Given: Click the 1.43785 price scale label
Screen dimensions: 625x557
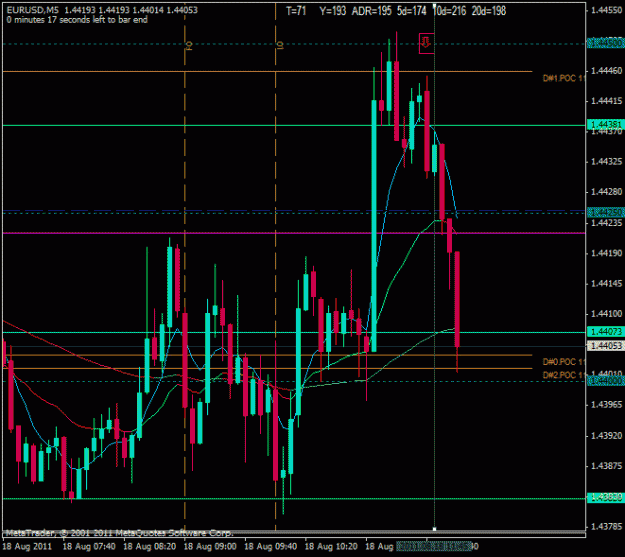Looking at the screenshot, I should tap(607, 527).
